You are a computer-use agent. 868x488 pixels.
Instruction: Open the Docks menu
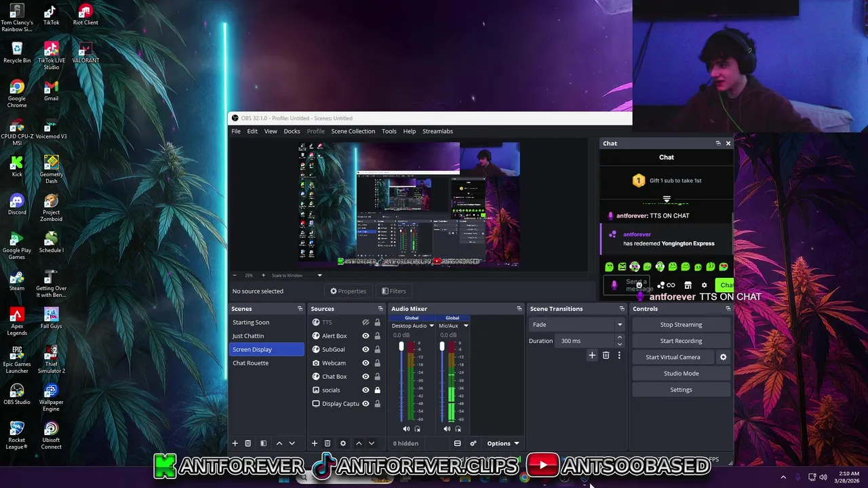(292, 131)
